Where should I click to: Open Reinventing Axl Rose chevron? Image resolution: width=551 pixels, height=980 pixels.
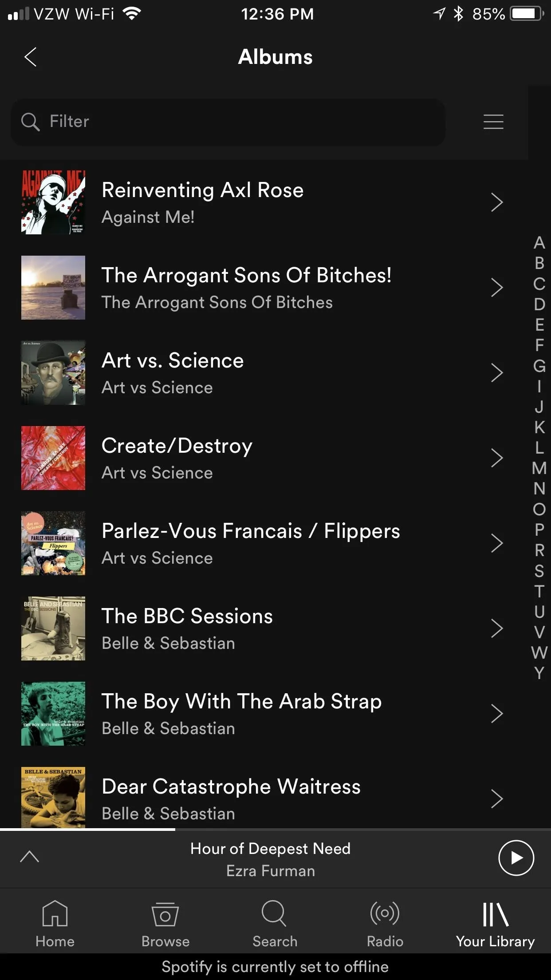pyautogui.click(x=497, y=202)
